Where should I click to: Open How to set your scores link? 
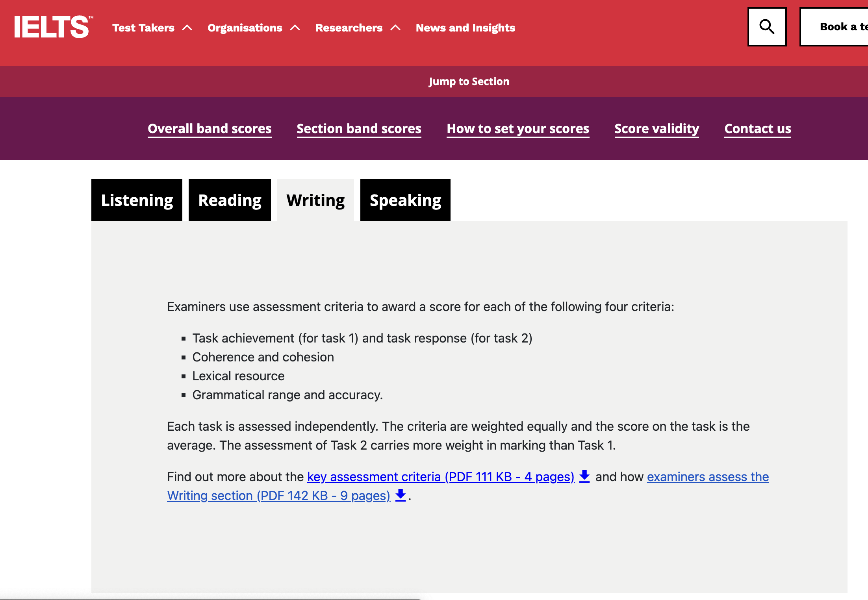coord(518,129)
